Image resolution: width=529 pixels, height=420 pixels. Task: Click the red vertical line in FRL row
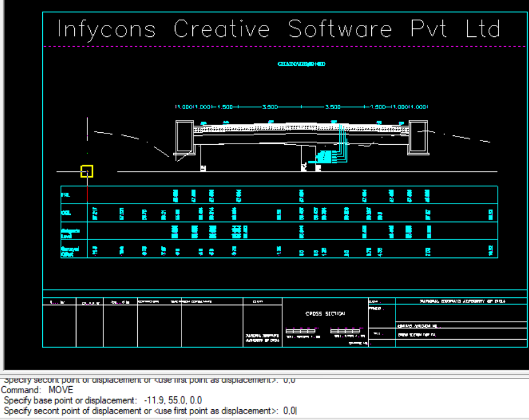pos(87,194)
